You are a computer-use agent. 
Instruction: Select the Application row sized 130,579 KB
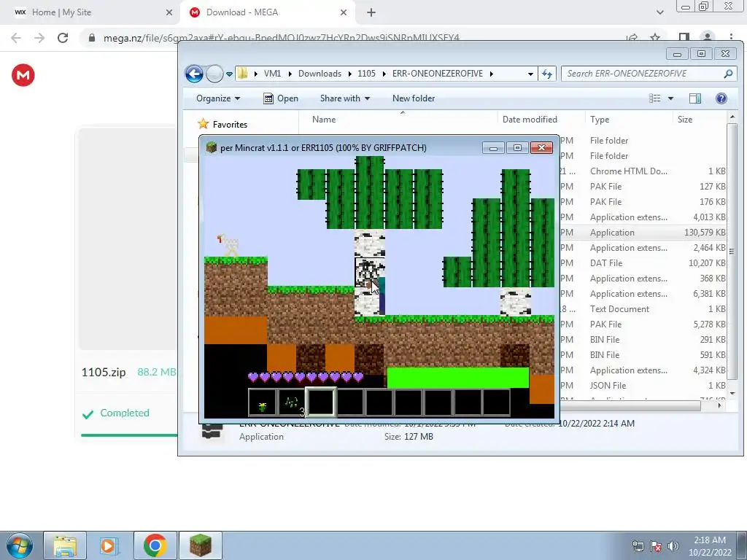click(643, 233)
